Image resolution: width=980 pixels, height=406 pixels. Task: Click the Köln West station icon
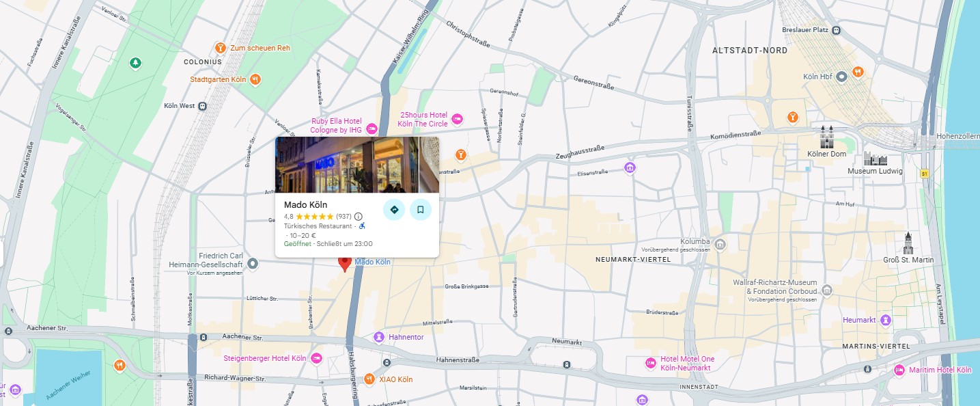pos(202,107)
